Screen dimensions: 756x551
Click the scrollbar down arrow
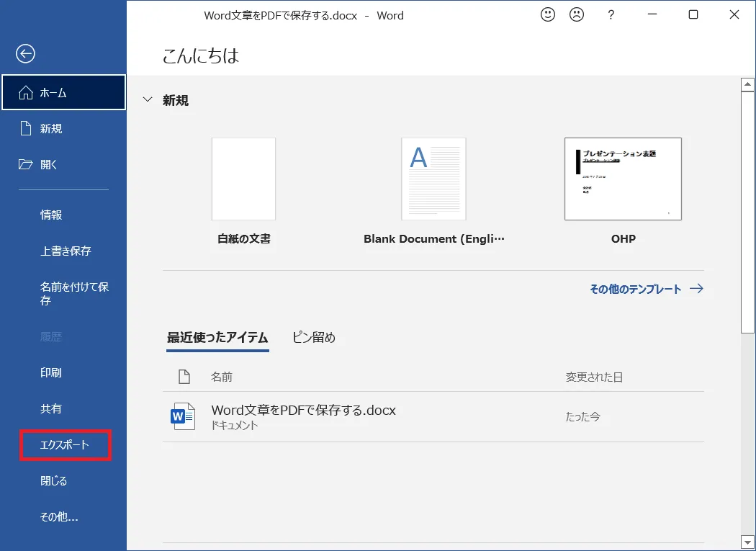click(x=747, y=541)
